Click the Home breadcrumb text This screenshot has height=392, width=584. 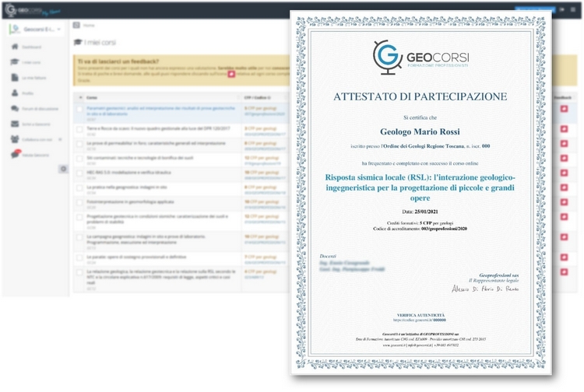pos(89,26)
